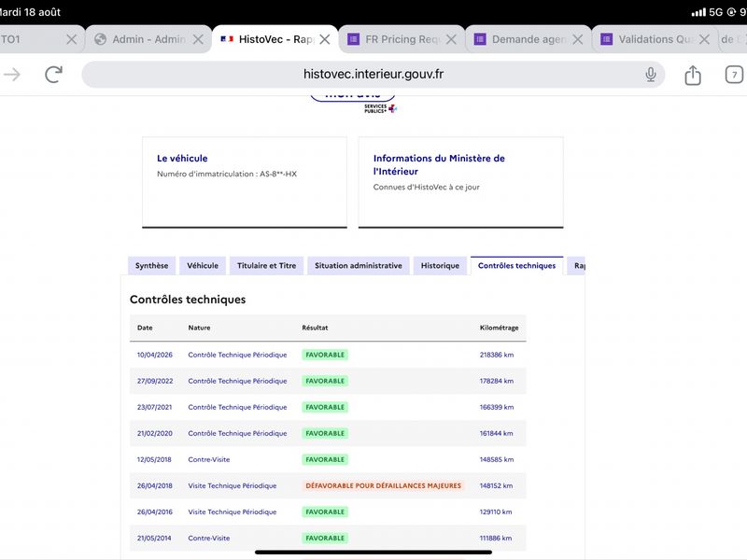The width and height of the screenshot is (747, 560).
Task: Click the FAVORABLE badge for 12/05/2018
Action: click(325, 459)
